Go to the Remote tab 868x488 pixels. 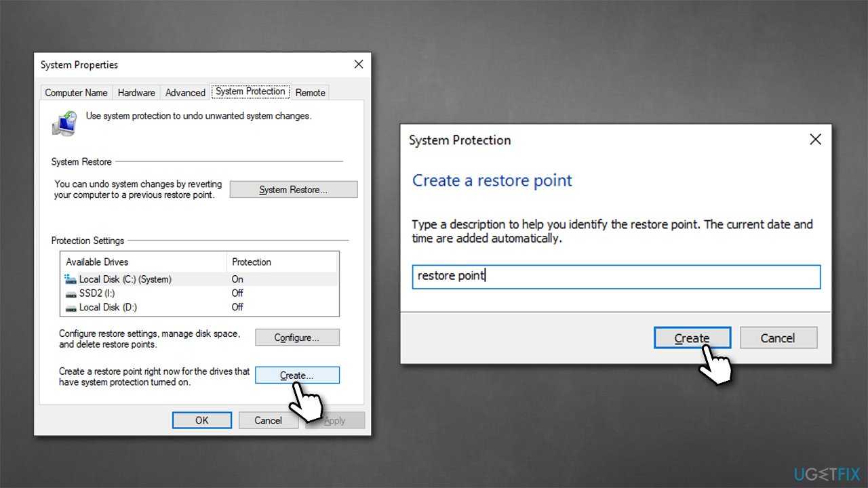tap(310, 93)
